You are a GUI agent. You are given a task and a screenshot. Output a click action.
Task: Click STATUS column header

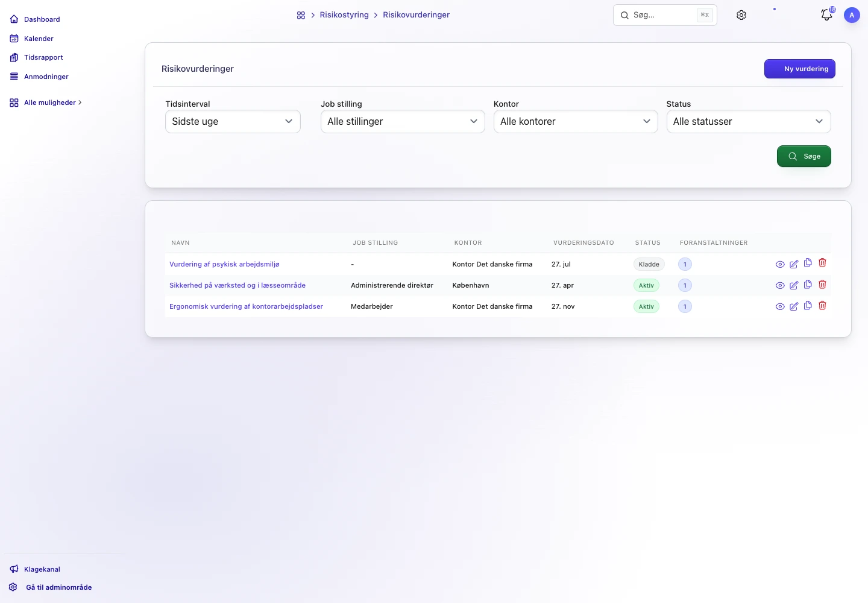coord(647,243)
